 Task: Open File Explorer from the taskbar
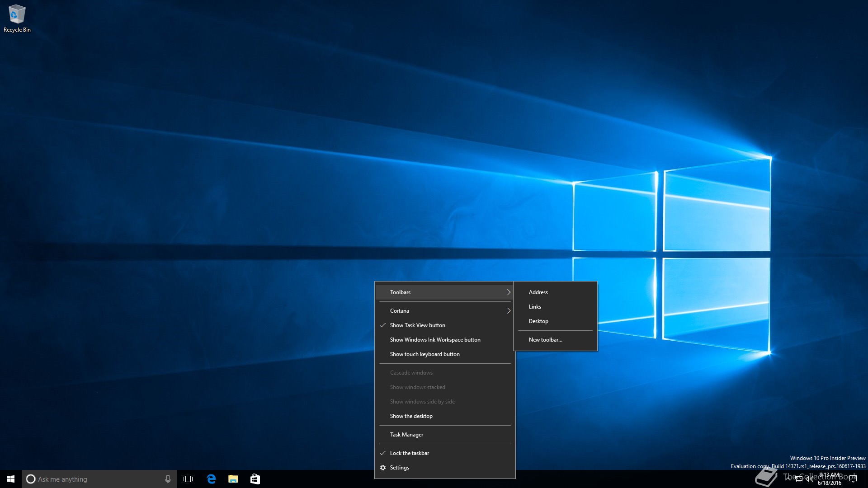point(233,479)
